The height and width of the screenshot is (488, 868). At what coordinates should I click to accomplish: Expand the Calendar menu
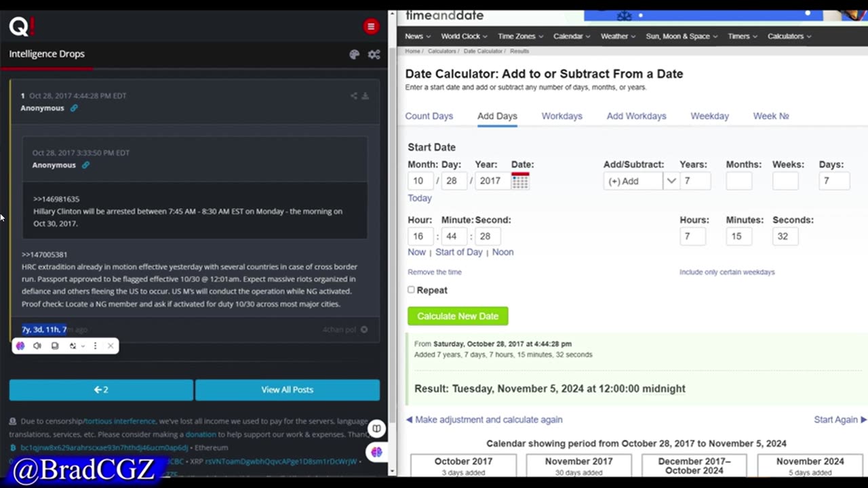coord(572,37)
